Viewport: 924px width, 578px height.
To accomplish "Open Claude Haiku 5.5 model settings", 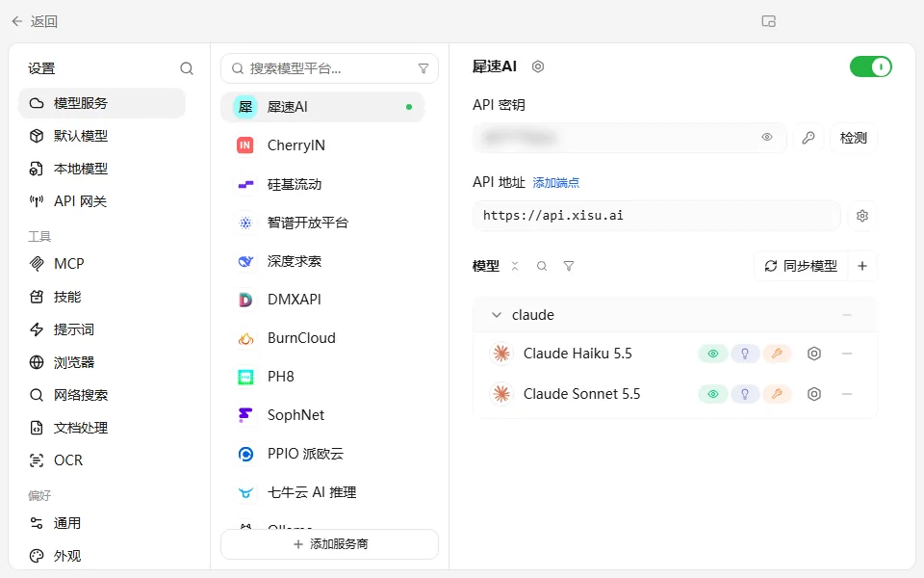I will click(x=814, y=354).
